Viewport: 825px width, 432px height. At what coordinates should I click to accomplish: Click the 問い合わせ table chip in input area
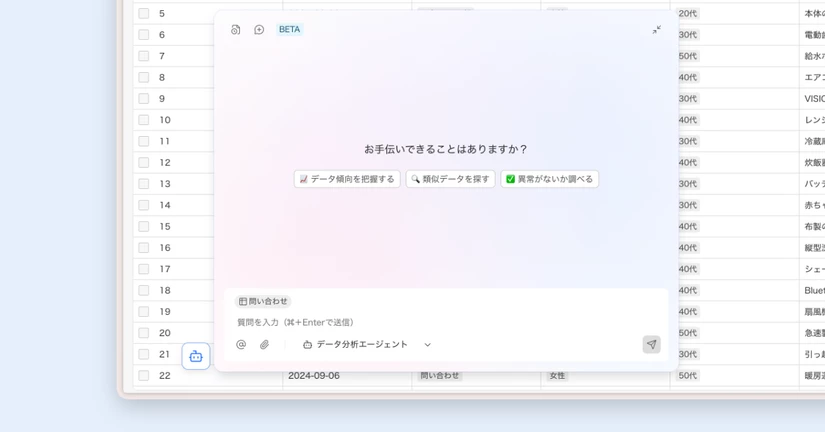tap(263, 302)
